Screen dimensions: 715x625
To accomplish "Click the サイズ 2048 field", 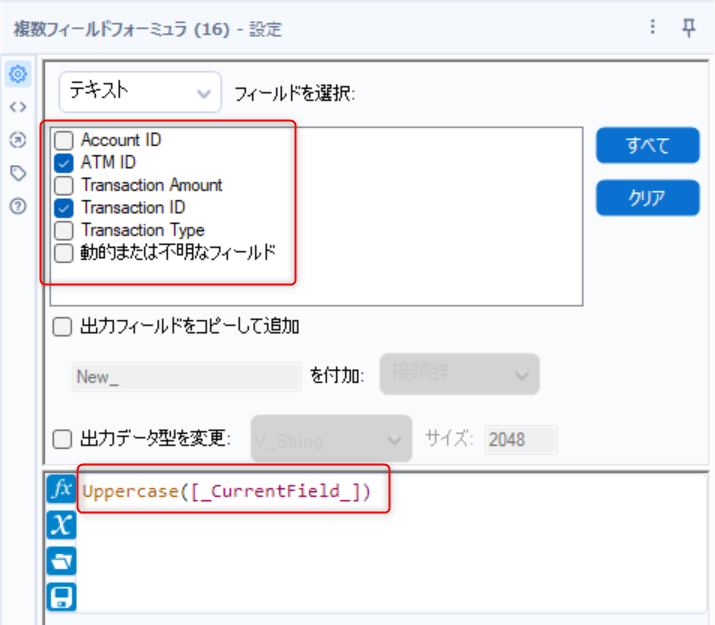I will (521, 440).
